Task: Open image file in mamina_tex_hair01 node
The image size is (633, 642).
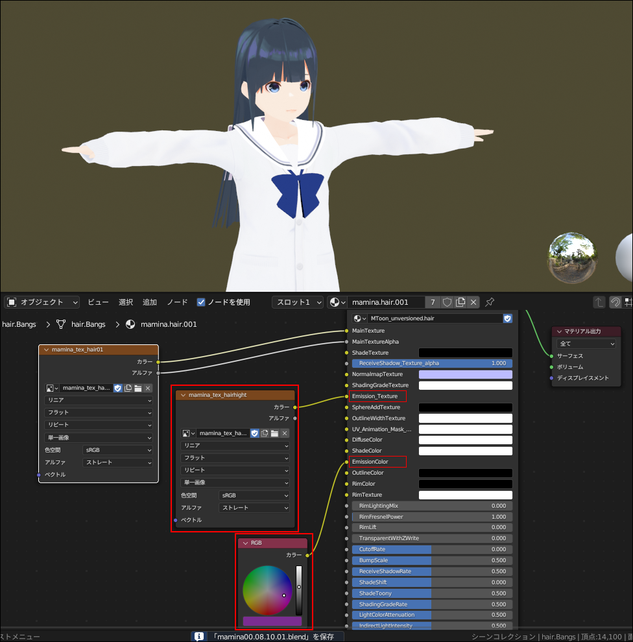Action: point(138,388)
